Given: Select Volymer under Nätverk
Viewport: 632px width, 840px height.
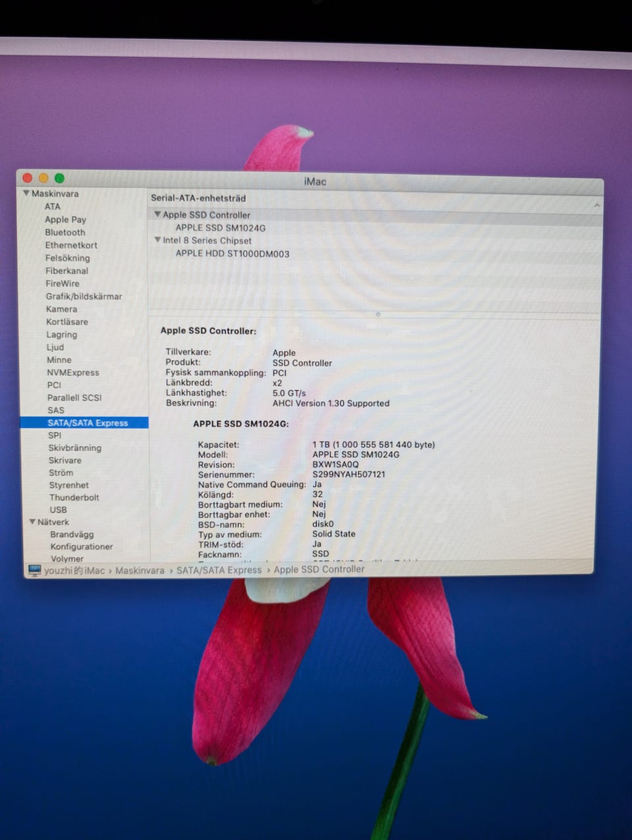Looking at the screenshot, I should 67,559.
